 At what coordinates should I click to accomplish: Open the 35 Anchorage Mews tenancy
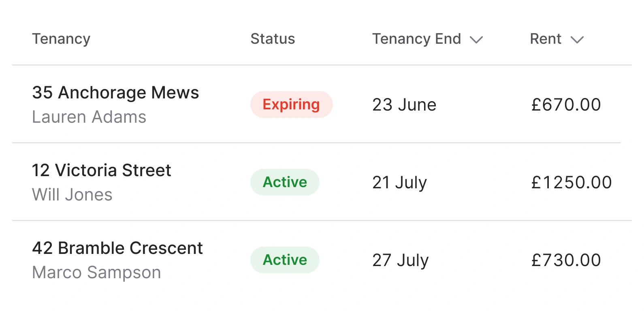coord(115,93)
